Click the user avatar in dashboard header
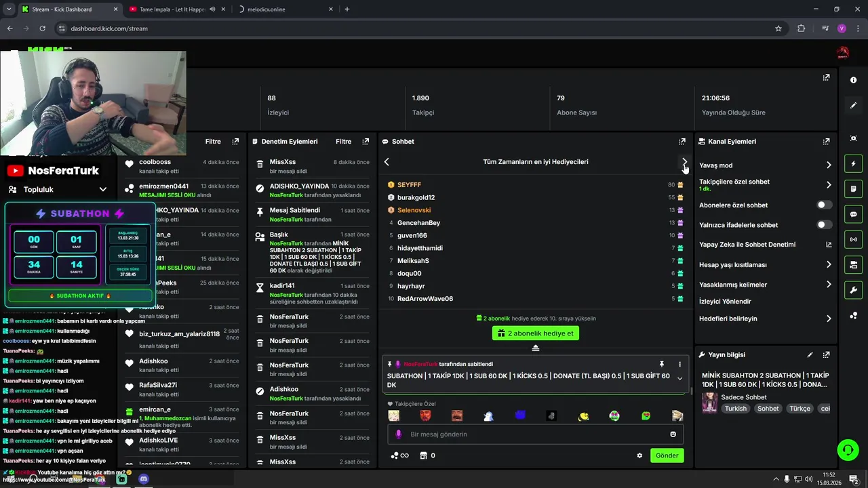 (843, 52)
